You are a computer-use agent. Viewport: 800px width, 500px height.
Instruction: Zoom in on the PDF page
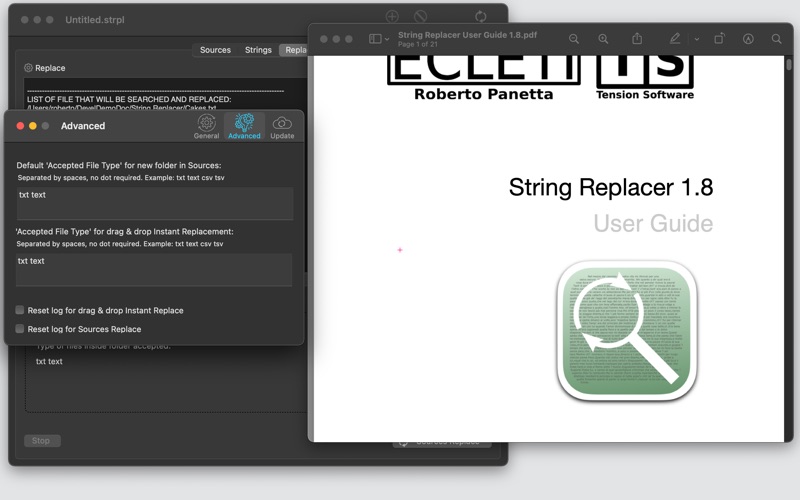tap(603, 39)
